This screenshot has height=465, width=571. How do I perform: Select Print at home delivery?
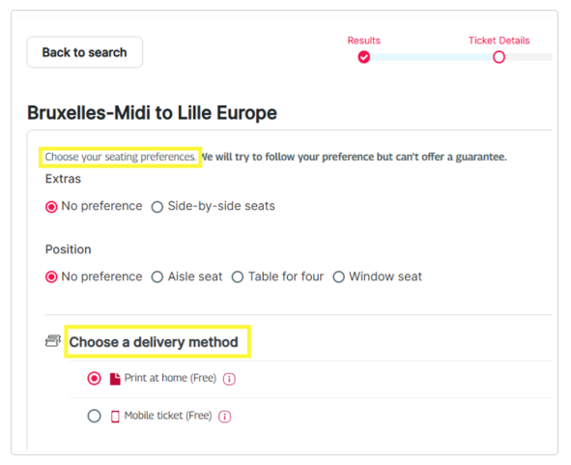[94, 378]
